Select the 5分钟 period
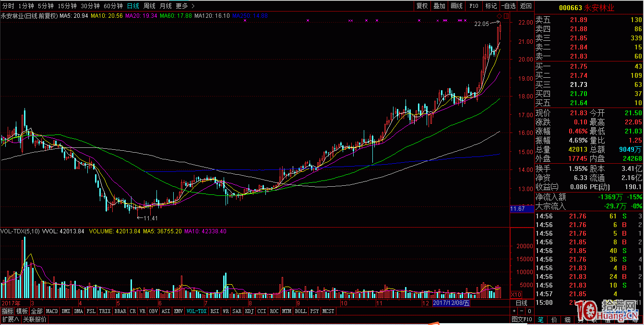 (46, 6)
